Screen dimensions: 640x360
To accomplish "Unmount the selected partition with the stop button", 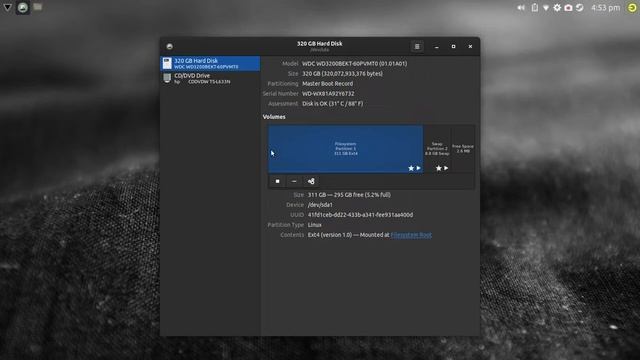I will coord(278,181).
